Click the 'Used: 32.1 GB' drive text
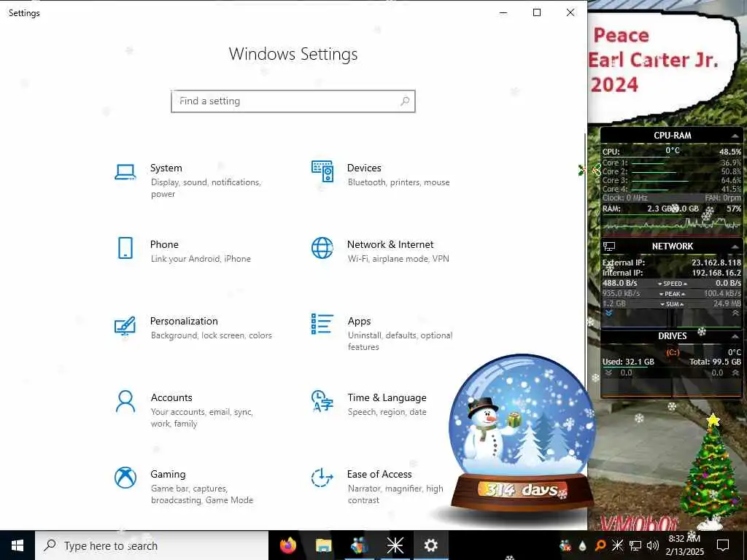Screen dimensions: 747x560 coord(628,362)
